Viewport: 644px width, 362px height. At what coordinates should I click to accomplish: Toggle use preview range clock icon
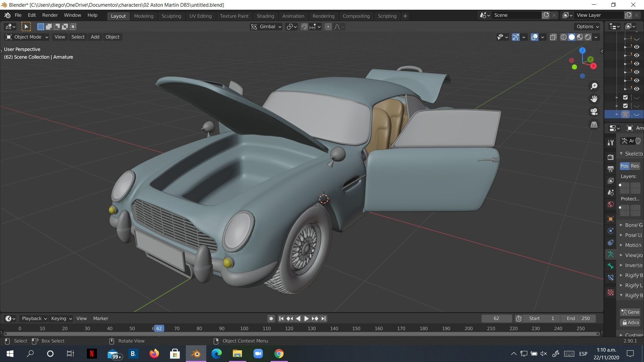519,318
